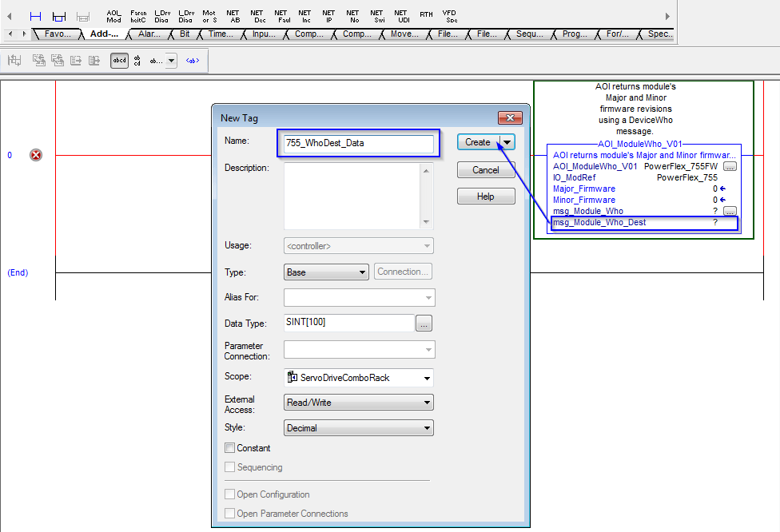Click the blue '<ab>' toolbar icon
Image resolution: width=780 pixels, height=532 pixels.
click(x=193, y=61)
